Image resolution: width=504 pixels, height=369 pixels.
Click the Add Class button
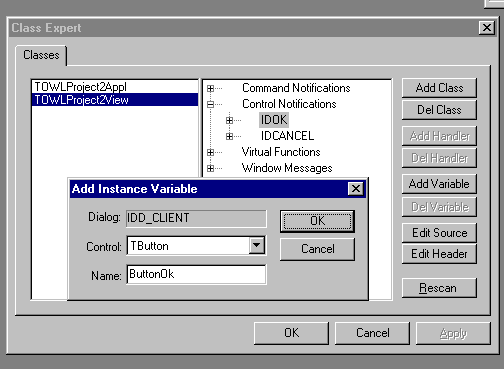tap(439, 88)
